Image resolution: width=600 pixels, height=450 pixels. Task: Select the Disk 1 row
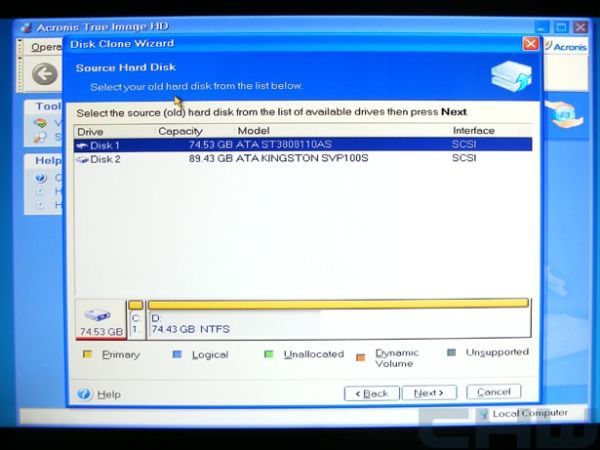pos(303,145)
